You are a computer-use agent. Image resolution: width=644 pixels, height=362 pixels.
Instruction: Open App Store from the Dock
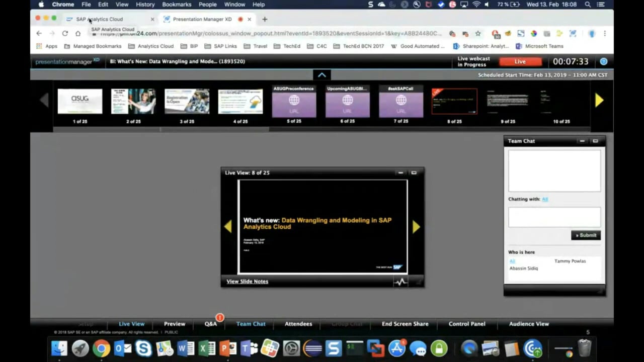(x=397, y=348)
